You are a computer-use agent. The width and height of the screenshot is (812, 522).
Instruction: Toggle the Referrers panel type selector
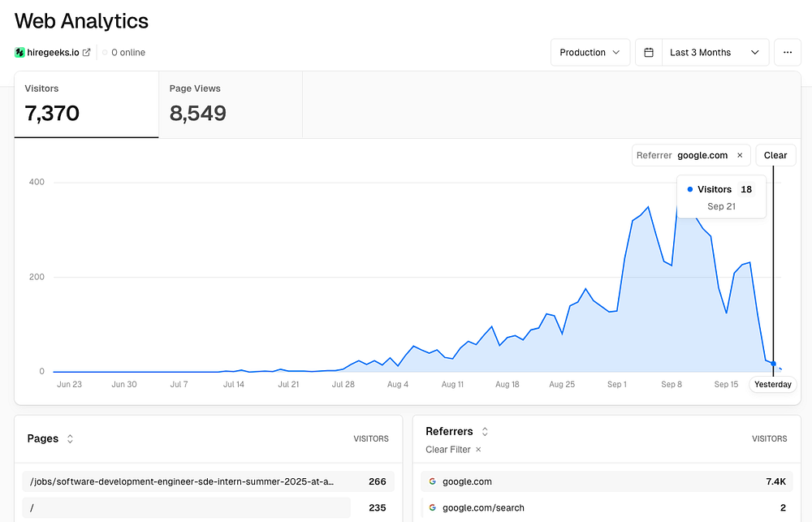[x=485, y=431]
